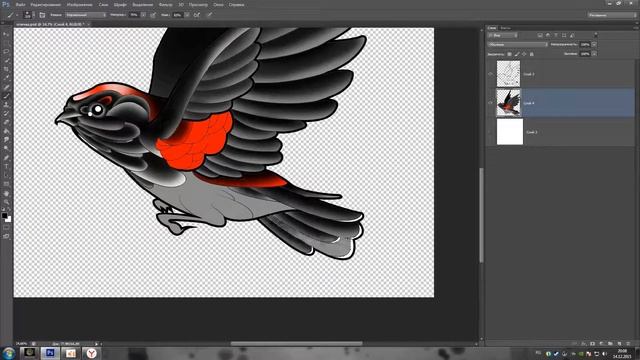
Task: Enable airbrush mode in options bar
Action: pos(197,15)
